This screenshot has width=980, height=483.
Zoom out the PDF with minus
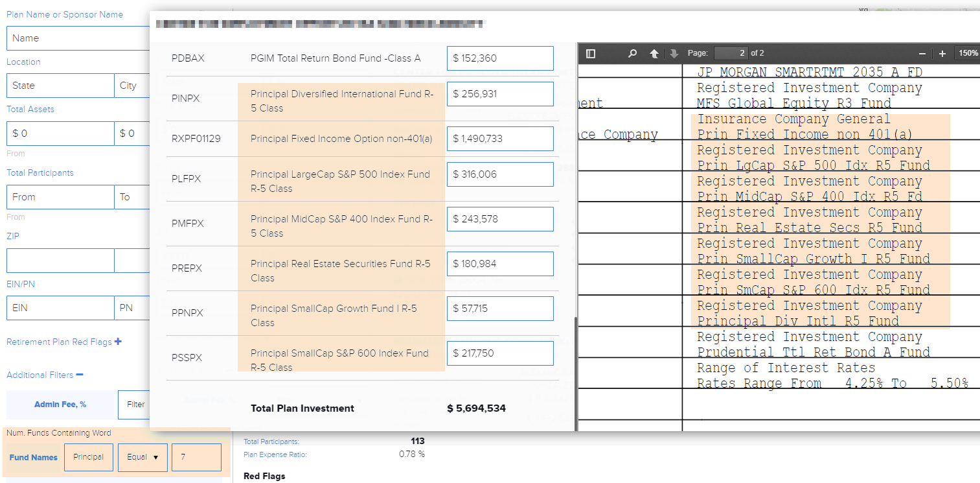point(922,53)
